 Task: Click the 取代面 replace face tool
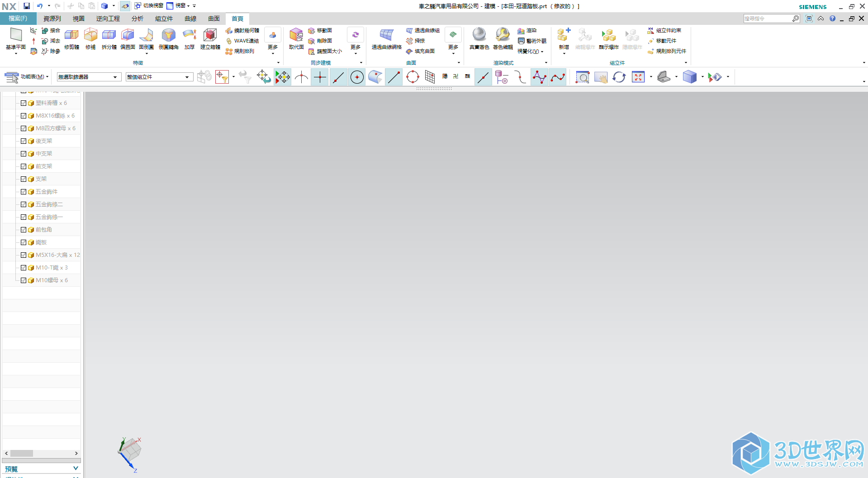[296, 38]
